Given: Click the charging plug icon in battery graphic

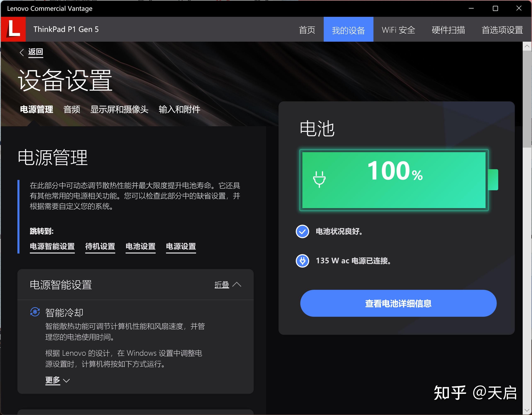Looking at the screenshot, I should coord(319,179).
